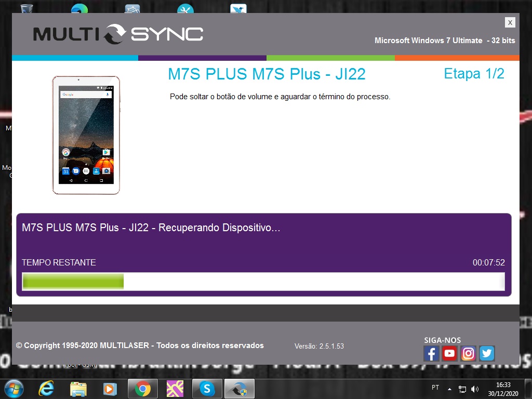Open the Multilaser Instagram profile icon
Screen dimensions: 532x399
(468, 353)
